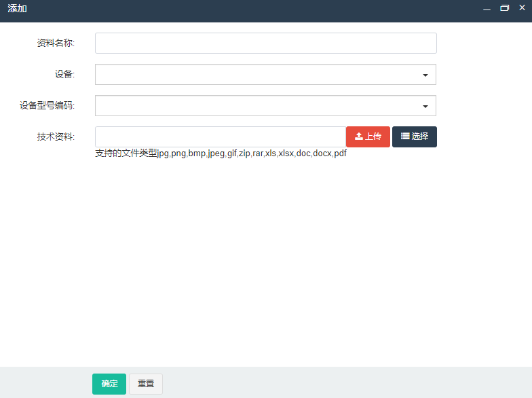
Task: Click the supported file types hint text
Action: [x=221, y=153]
